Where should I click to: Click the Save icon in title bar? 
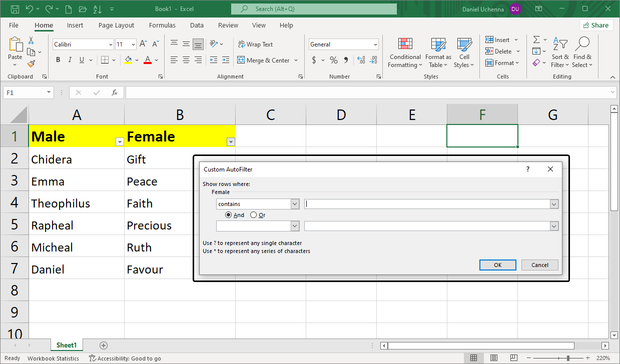click(x=15, y=9)
